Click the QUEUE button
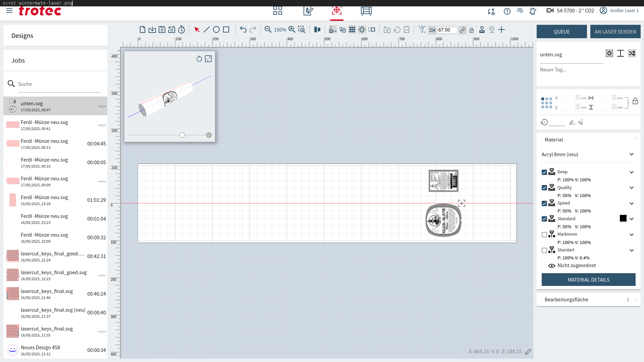The width and height of the screenshot is (644, 362). coord(562,32)
